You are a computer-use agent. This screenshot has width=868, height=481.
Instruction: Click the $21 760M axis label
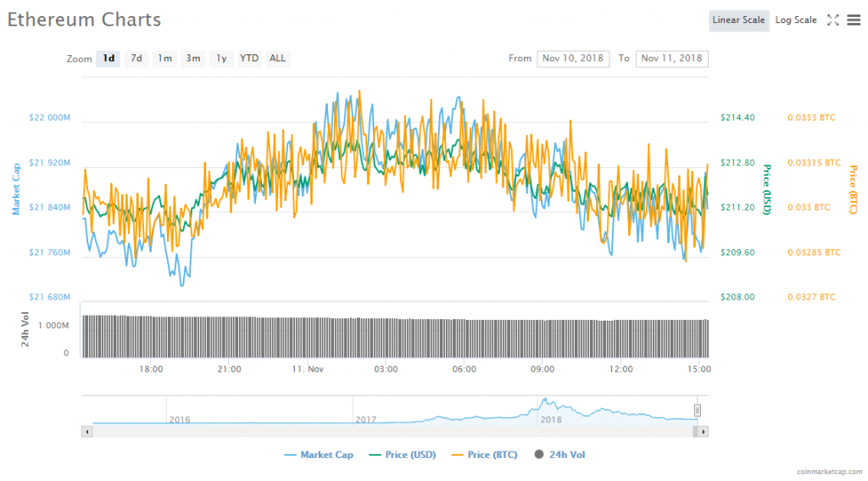50,253
